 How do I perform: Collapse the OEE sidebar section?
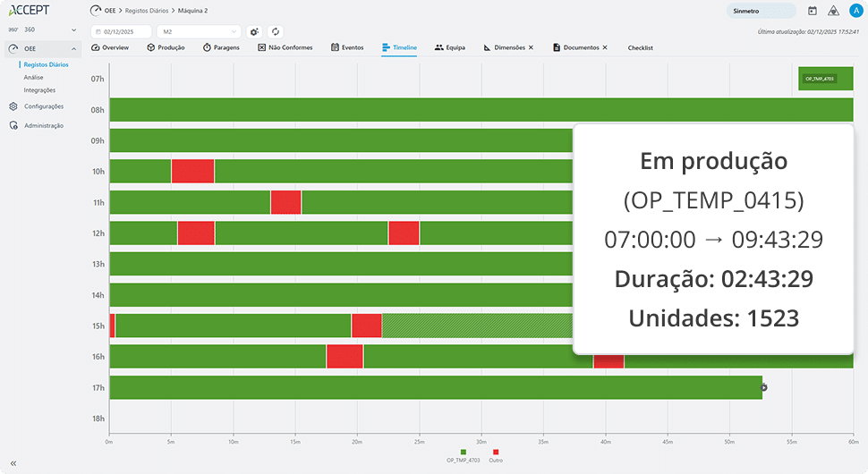73,48
